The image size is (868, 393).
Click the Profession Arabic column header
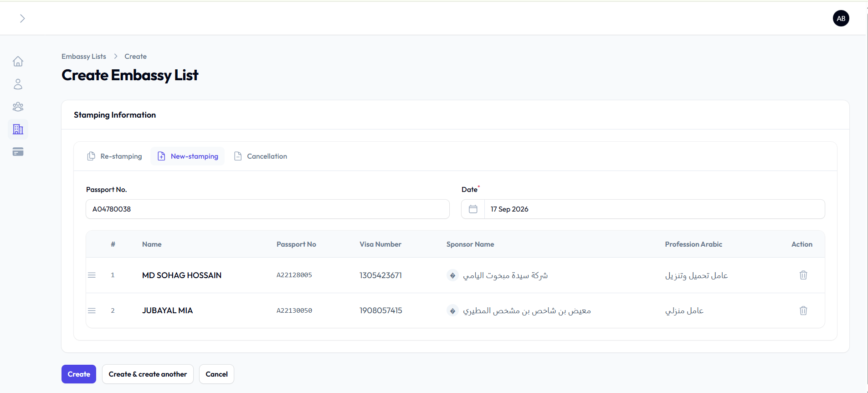pyautogui.click(x=693, y=244)
